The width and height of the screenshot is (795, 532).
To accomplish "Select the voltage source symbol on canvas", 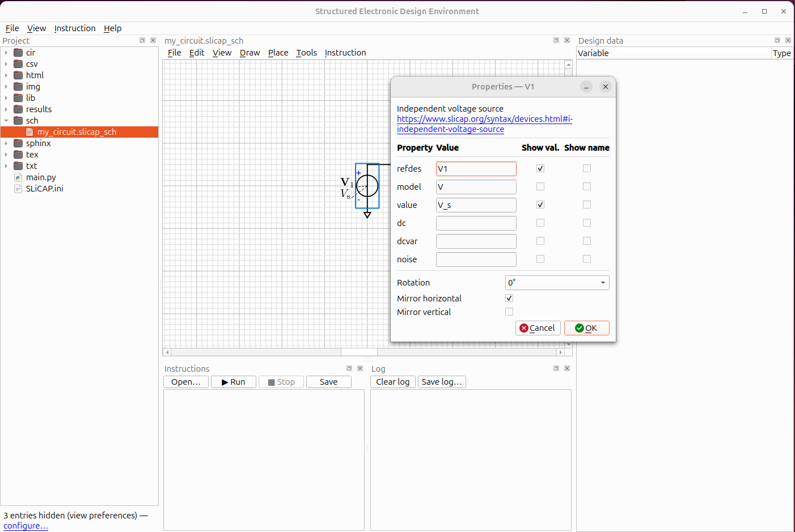I will (x=367, y=186).
